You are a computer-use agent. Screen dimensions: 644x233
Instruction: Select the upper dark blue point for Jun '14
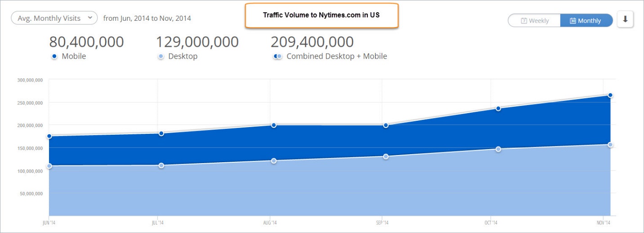click(49, 136)
